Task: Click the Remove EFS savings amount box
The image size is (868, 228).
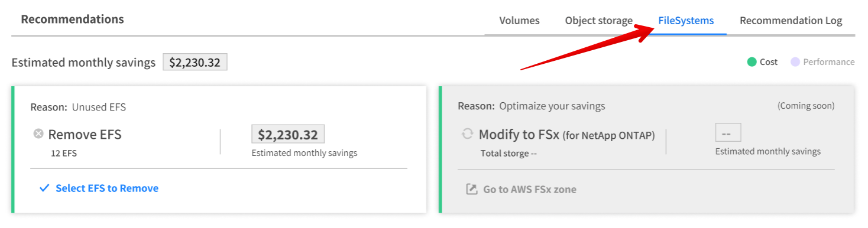Action: tap(288, 134)
